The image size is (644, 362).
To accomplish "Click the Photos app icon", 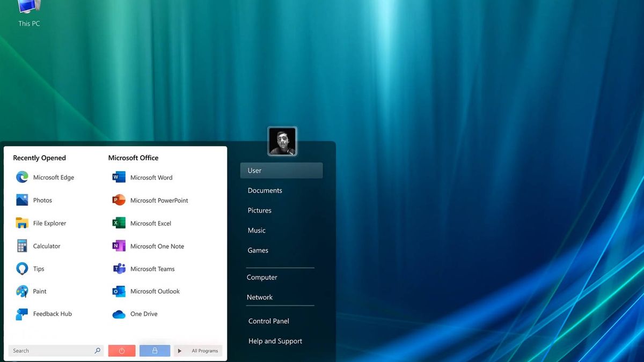I will 22,200.
